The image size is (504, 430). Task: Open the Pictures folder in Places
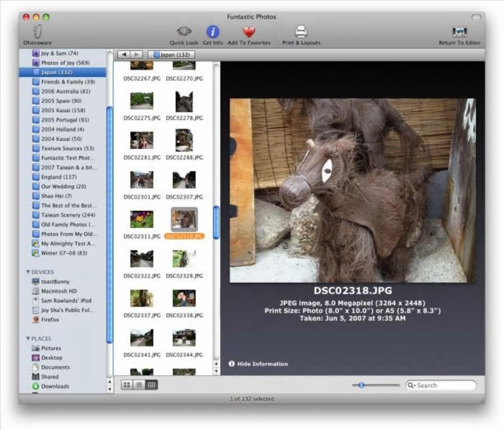coord(51,348)
